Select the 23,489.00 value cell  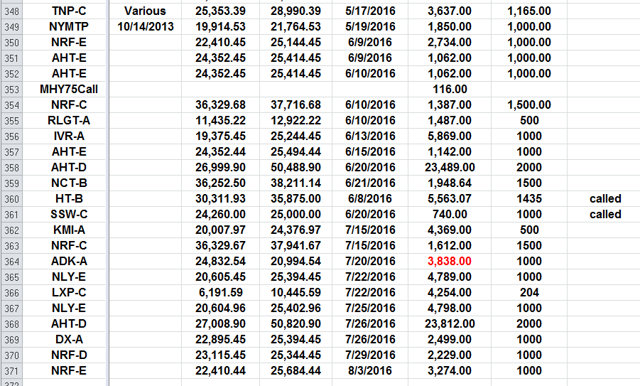(449, 168)
